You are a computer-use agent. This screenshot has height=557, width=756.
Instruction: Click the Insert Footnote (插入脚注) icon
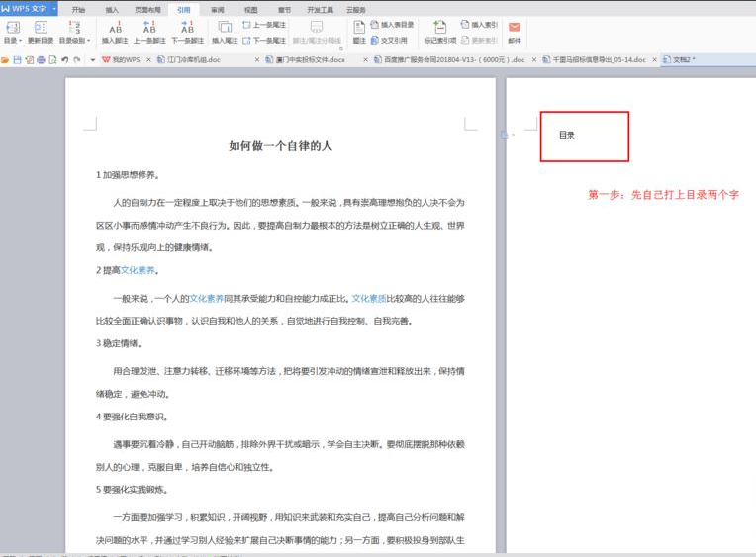(x=114, y=27)
